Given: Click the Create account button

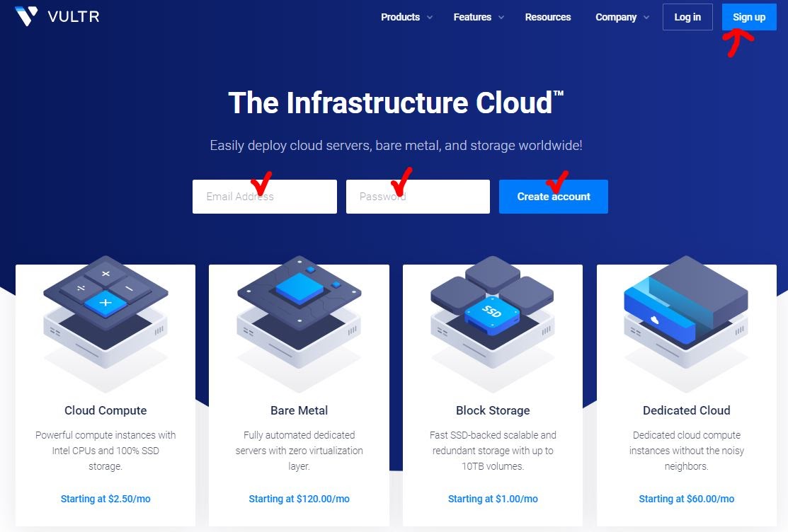Looking at the screenshot, I should point(554,197).
